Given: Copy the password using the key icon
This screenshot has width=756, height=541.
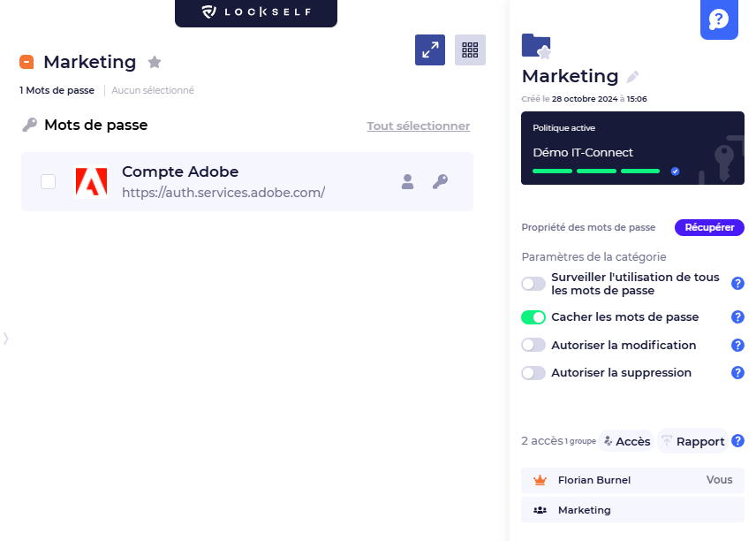Looking at the screenshot, I should point(440,182).
